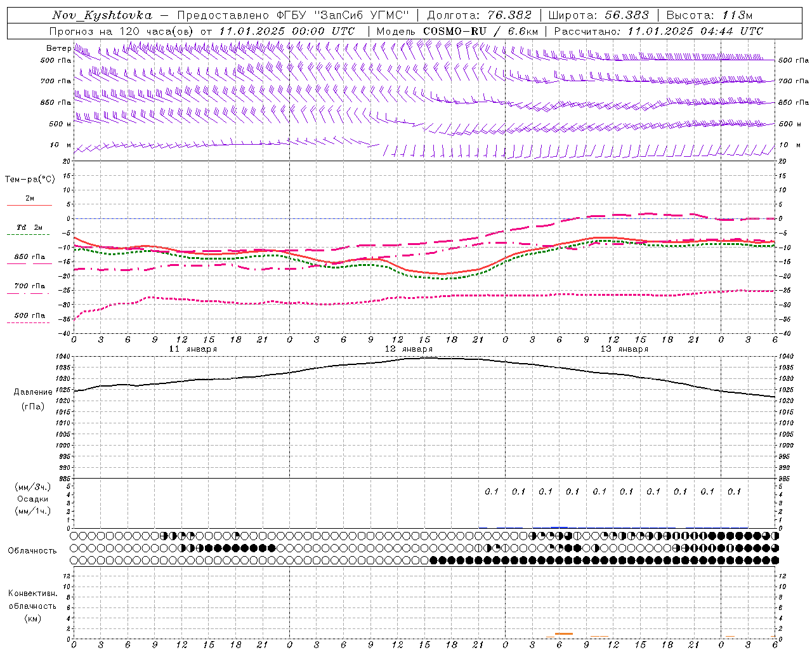Click the (гПа) unit under Давление

tap(33, 407)
